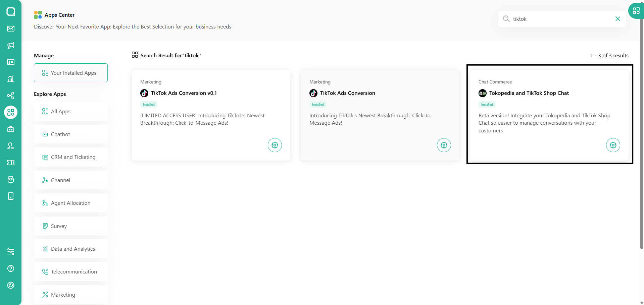
Task: Select Marketing category in Explore Apps
Action: tap(71, 295)
